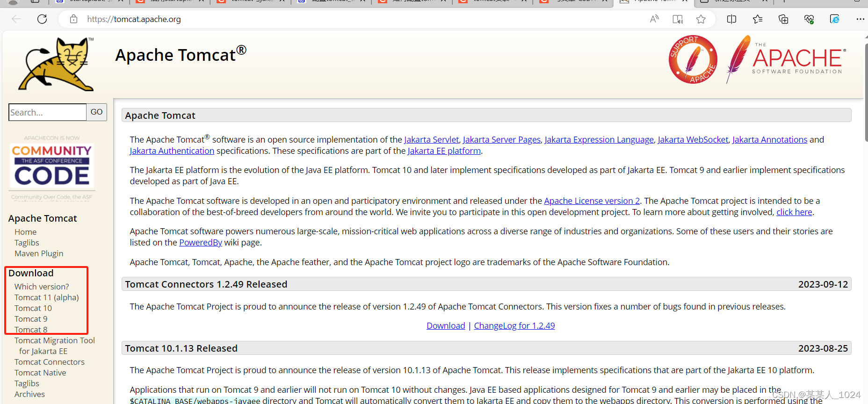Follow the 'click here' get involved link
The width and height of the screenshot is (868, 404).
coord(794,212)
